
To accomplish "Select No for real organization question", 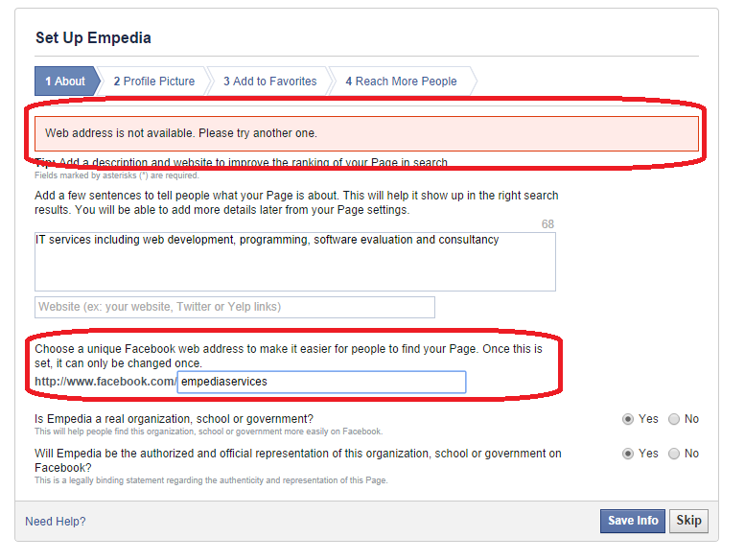I will pos(674,419).
